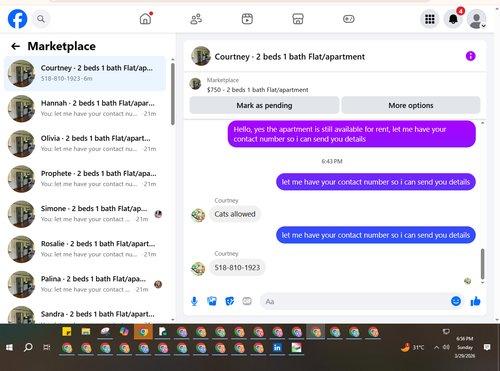The image size is (500, 371).
Task: Click the "Hello, yes the apartment is still available" message
Action: [352, 134]
